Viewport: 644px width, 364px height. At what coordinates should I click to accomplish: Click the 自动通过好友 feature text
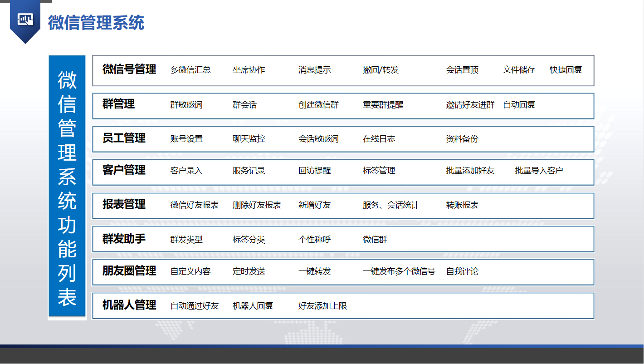point(195,306)
